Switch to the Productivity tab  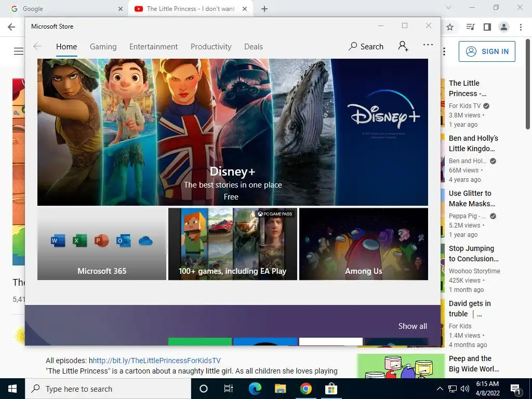click(x=211, y=47)
